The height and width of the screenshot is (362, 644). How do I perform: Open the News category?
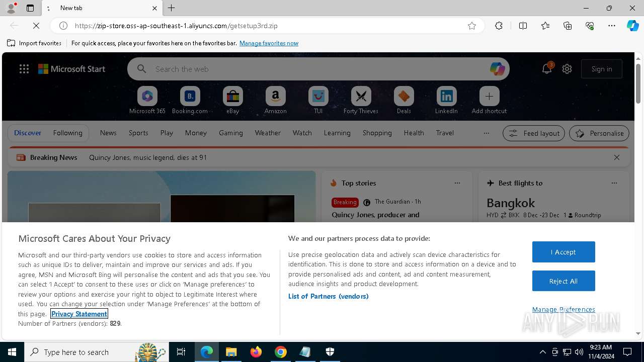(x=108, y=133)
